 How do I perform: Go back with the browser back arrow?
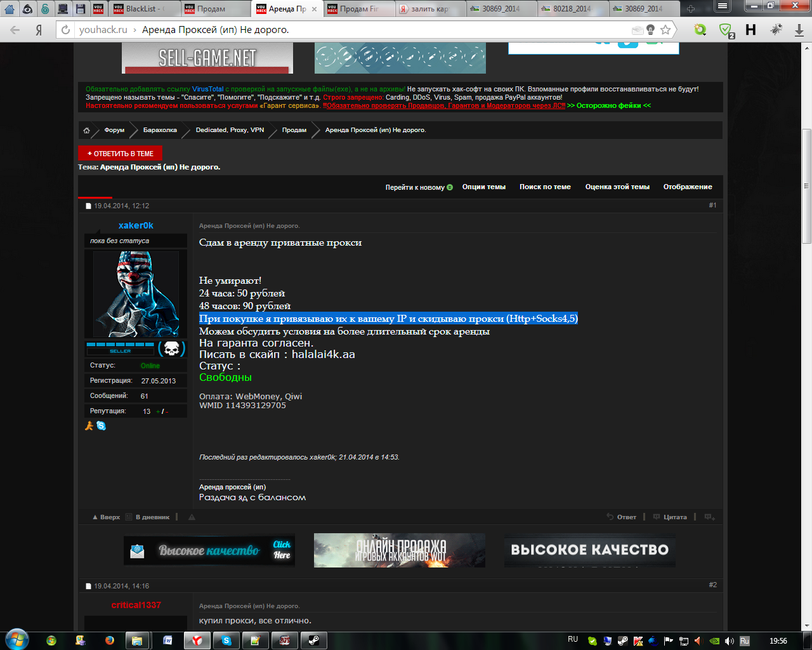(x=15, y=30)
